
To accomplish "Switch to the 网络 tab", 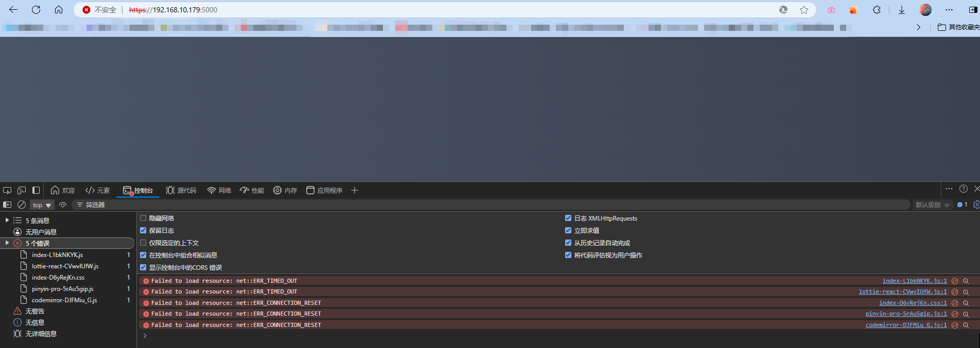I will [219, 190].
